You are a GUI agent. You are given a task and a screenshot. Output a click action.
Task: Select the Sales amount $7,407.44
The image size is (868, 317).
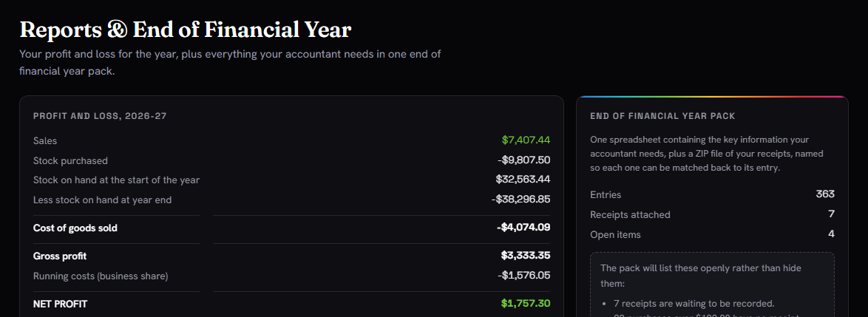[x=526, y=140]
